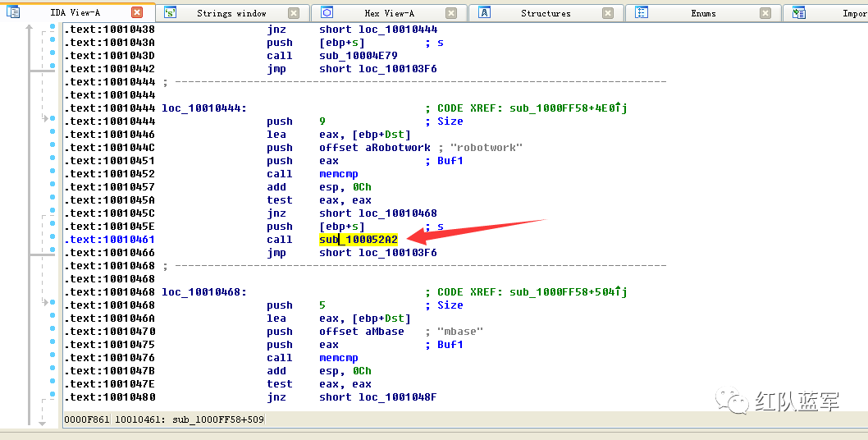This screenshot has height=440, width=868.
Task: Click test eax, eax at 1001045A
Action: tap(319, 200)
